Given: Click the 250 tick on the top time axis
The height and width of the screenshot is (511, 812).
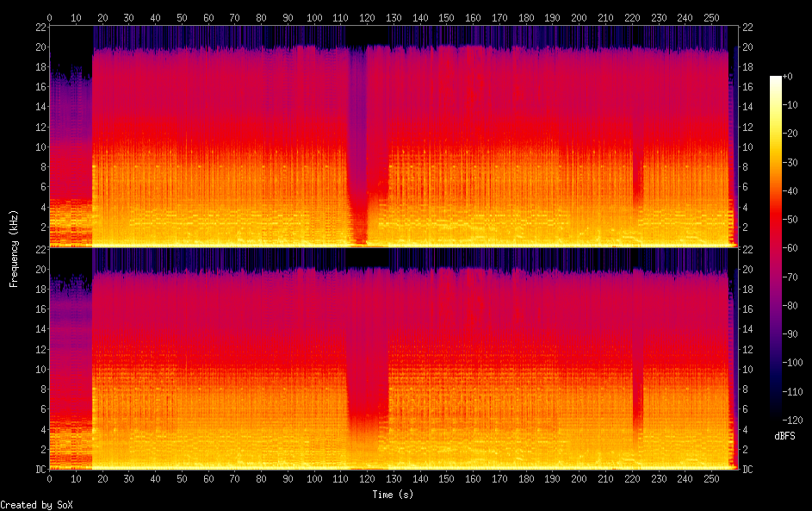Looking at the screenshot, I should 710,17.
